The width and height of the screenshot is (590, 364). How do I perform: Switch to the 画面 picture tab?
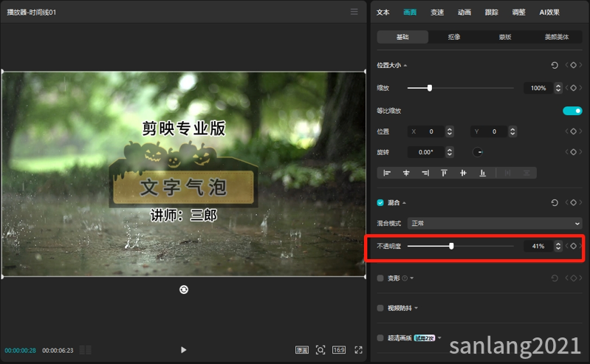click(x=410, y=12)
